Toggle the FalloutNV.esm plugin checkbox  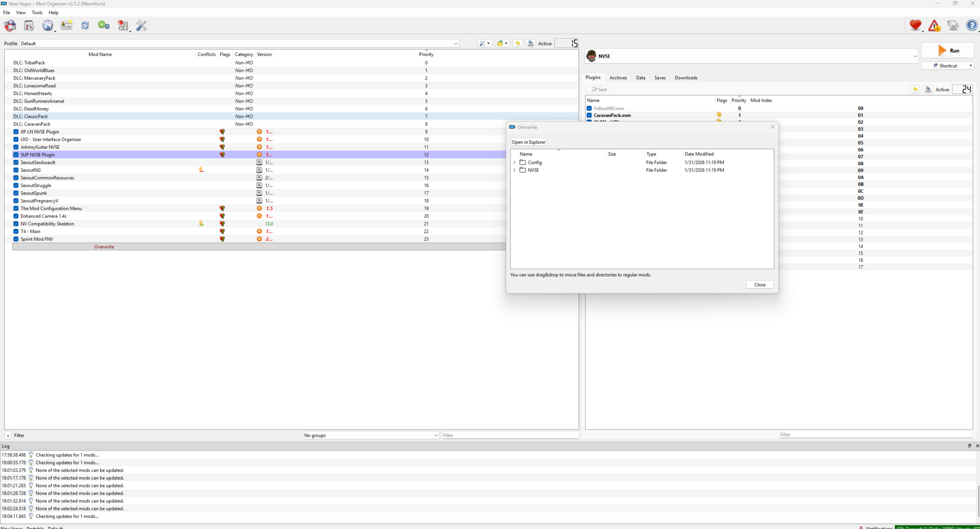(589, 108)
